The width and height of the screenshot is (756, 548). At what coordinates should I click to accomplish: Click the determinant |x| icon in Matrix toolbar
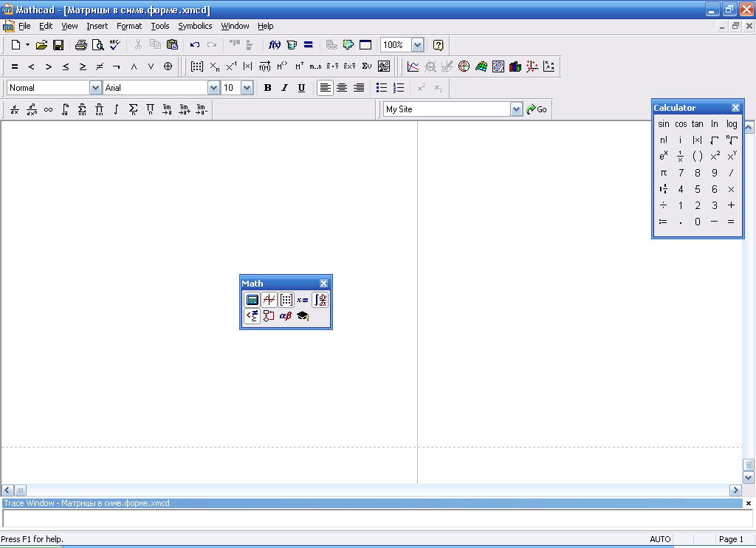(248, 66)
